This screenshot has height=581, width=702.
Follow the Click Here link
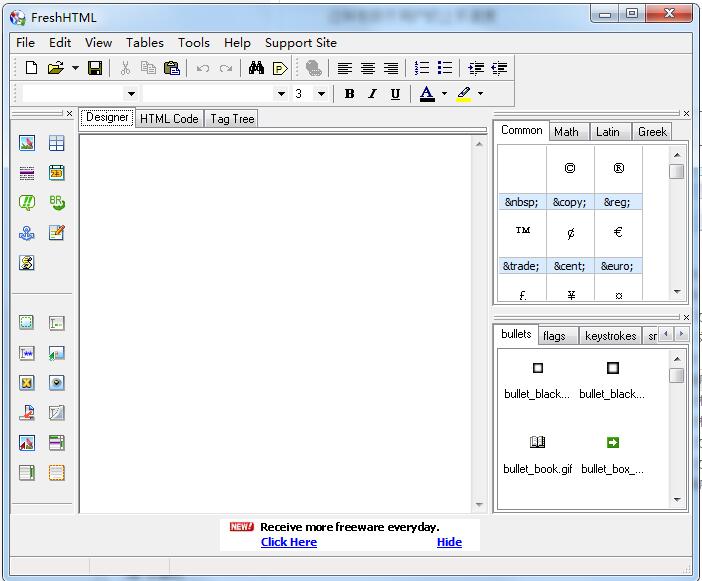pos(288,542)
